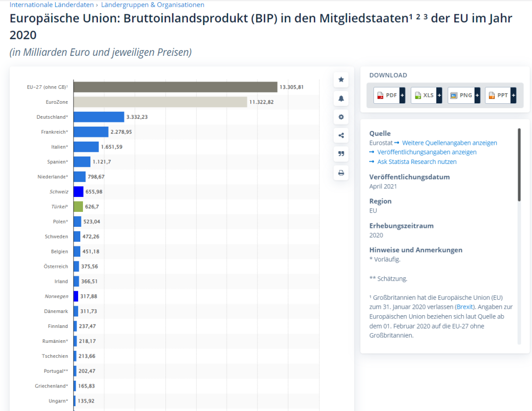Download the chart as PNG

(x=461, y=95)
